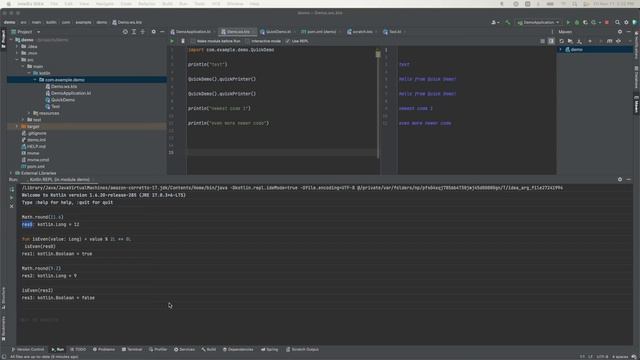Run the Kotlin worksheet with green play icon
The height and width of the screenshot is (360, 640).
tap(172, 41)
